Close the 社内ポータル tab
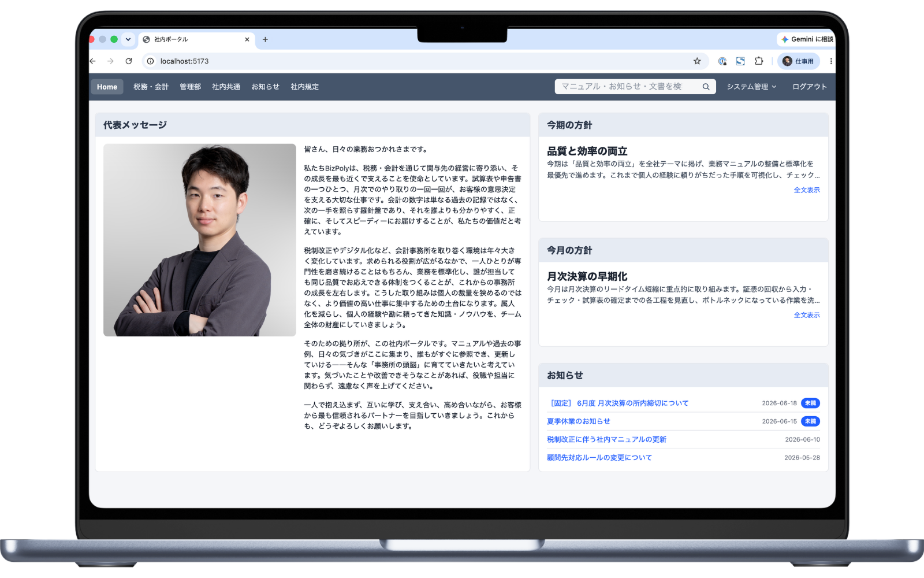This screenshot has width=924, height=578. 247,39
